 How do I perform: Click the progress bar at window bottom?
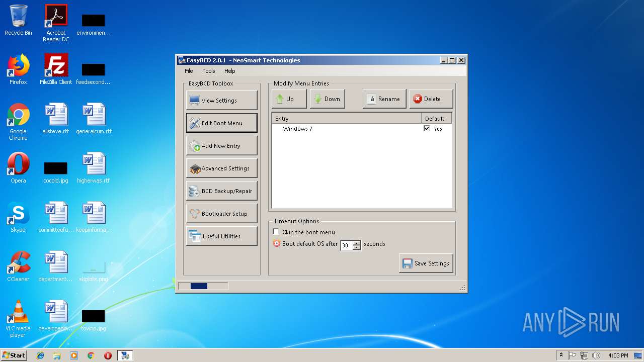point(203,286)
